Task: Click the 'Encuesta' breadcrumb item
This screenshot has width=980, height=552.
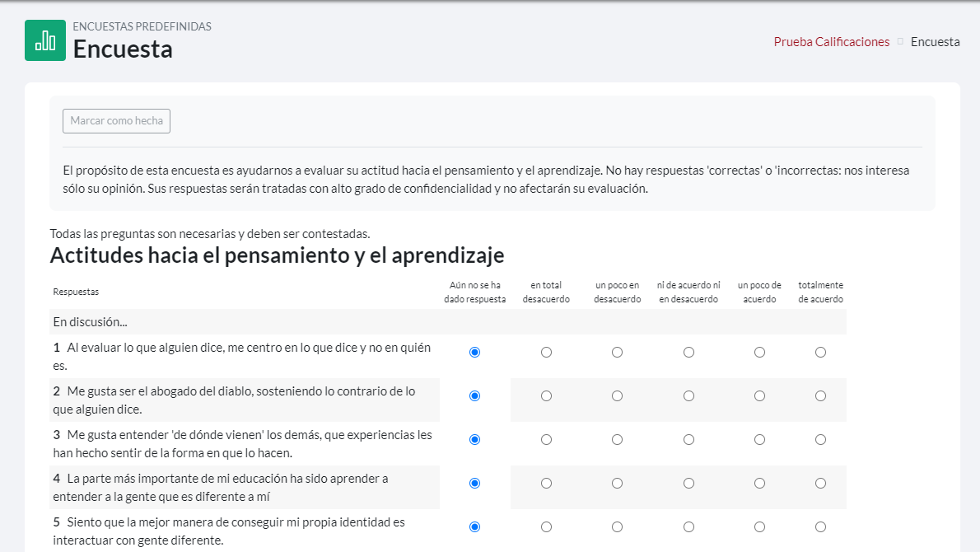Action: tap(935, 42)
